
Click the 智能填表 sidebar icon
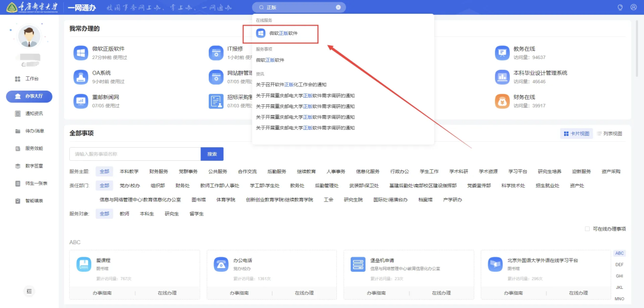point(18,201)
